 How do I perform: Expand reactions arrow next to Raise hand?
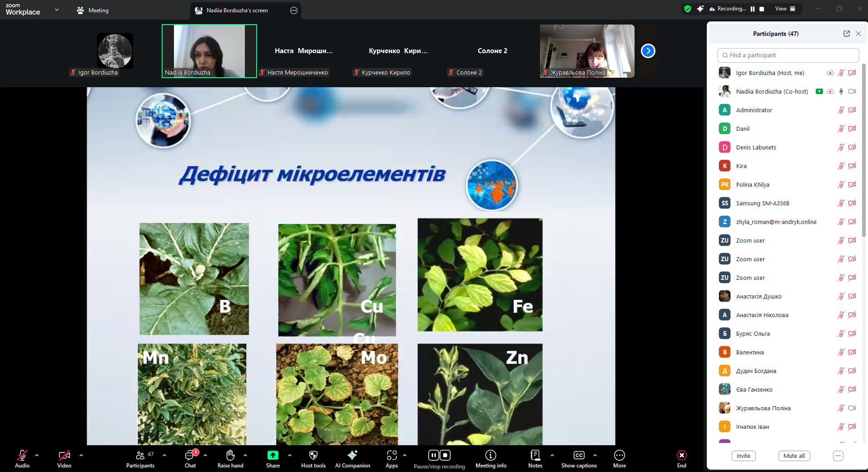pyautogui.click(x=245, y=455)
